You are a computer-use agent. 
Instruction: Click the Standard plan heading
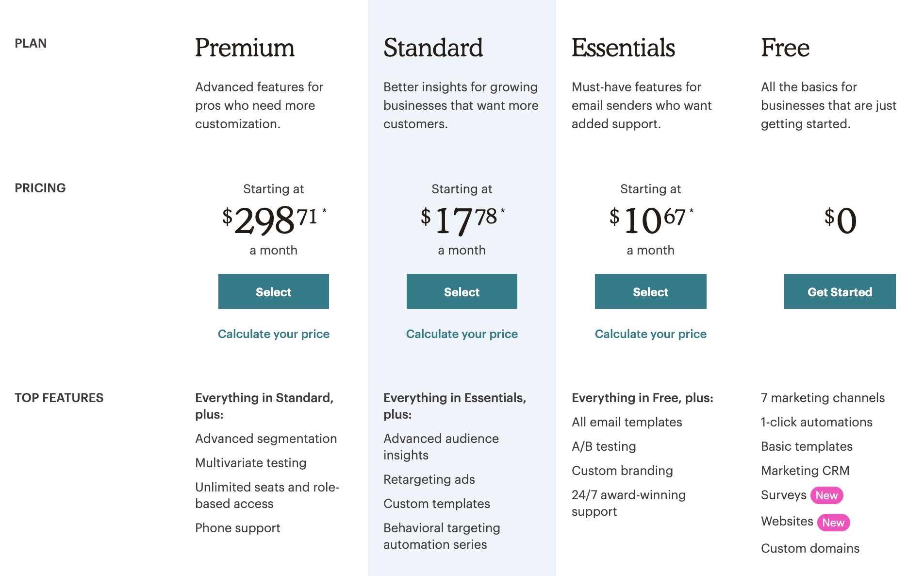[x=433, y=48]
